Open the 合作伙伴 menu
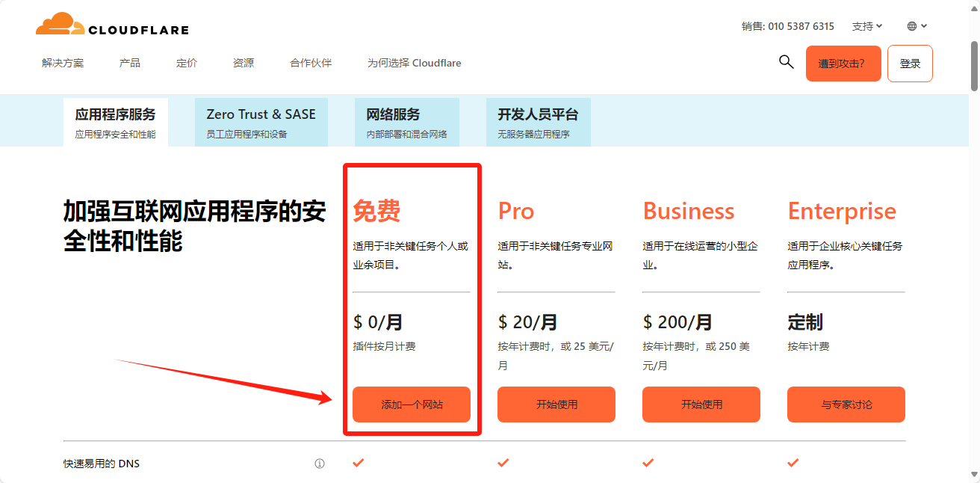Screen dimensions: 980x483 311,63
